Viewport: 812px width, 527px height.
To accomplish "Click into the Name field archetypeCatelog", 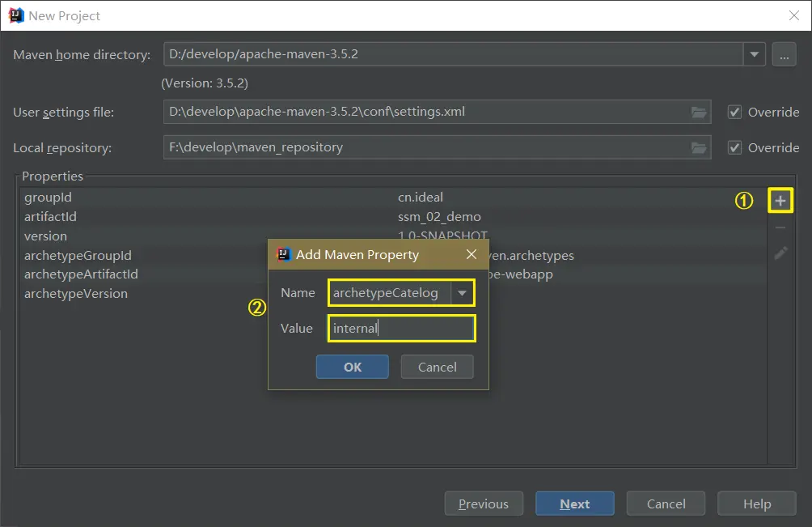I will (390, 293).
